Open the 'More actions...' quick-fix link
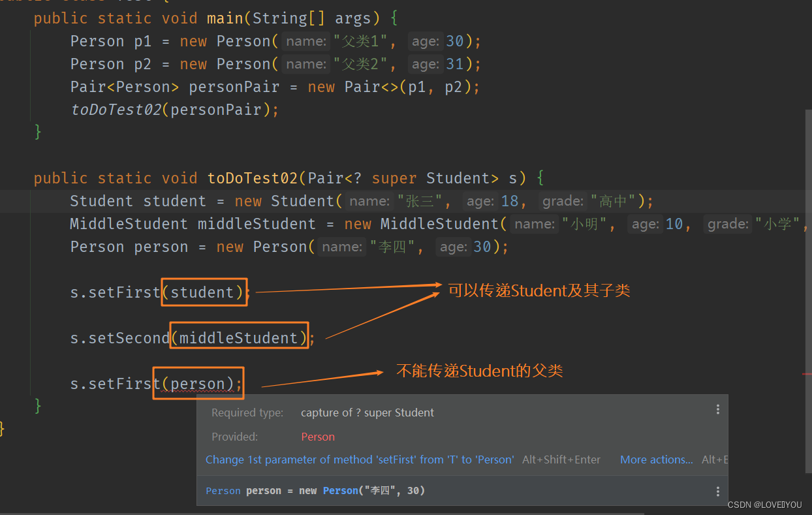Screen dimensions: 812x515 (x=657, y=460)
